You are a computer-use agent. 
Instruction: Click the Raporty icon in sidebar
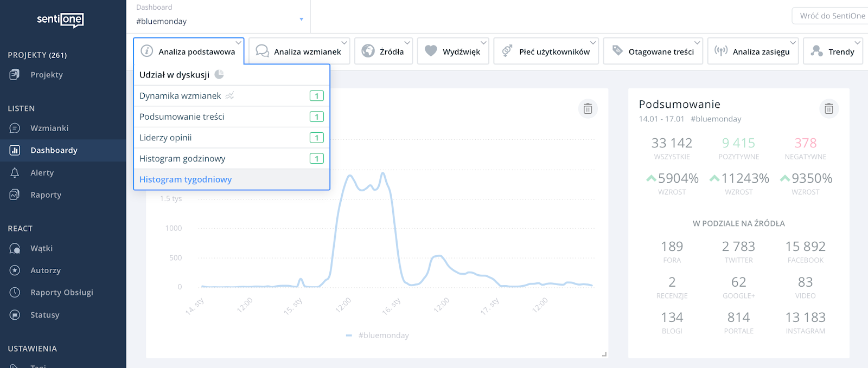(15, 195)
